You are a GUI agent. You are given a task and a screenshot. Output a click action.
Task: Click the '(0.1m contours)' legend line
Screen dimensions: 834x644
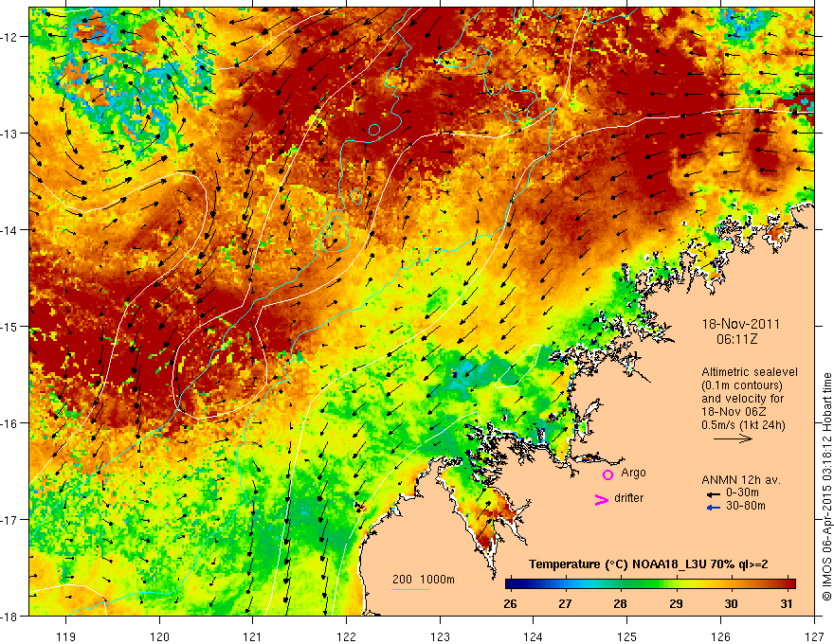742,385
